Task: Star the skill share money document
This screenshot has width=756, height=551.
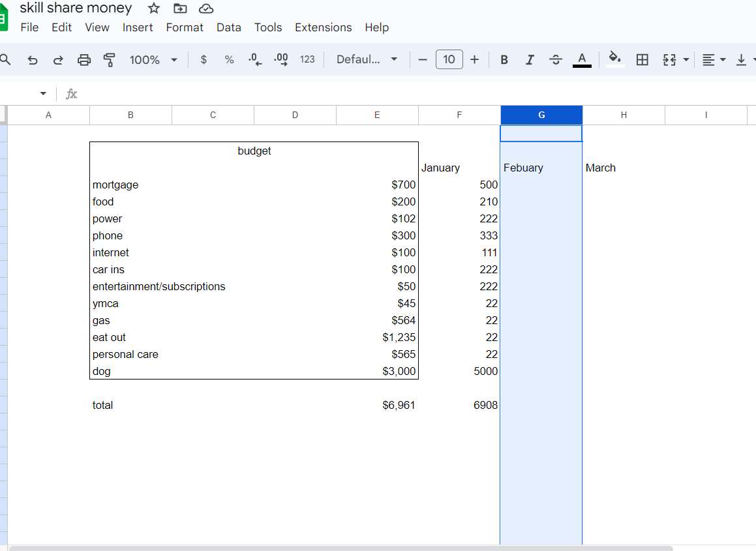Action: (154, 8)
